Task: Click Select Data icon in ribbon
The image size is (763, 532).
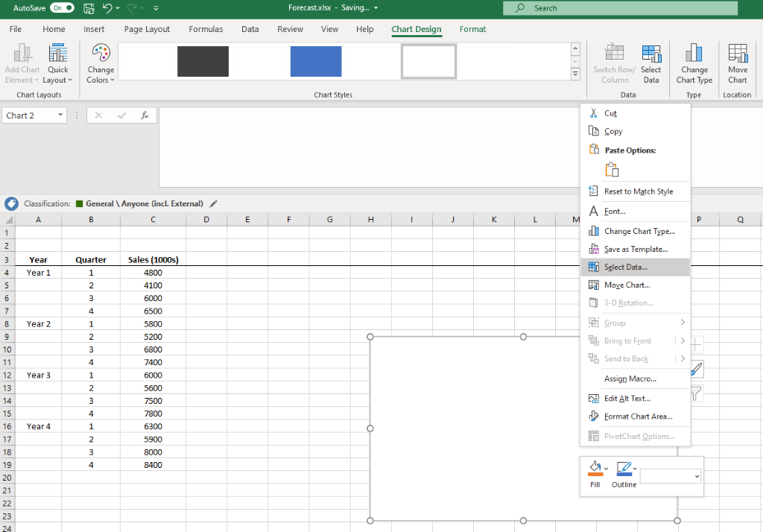Action: [650, 63]
